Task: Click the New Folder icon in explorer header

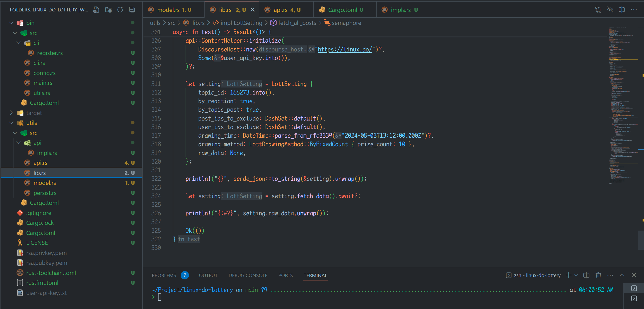Action: 108,10
